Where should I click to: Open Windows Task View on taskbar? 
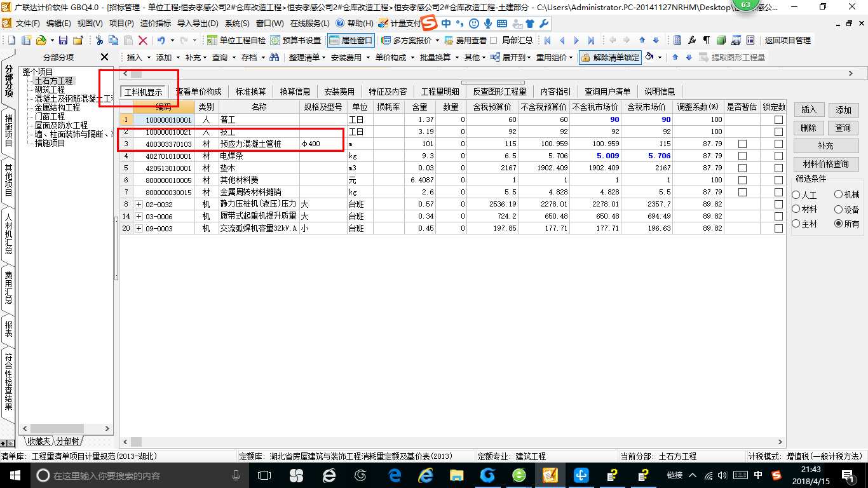click(264, 475)
